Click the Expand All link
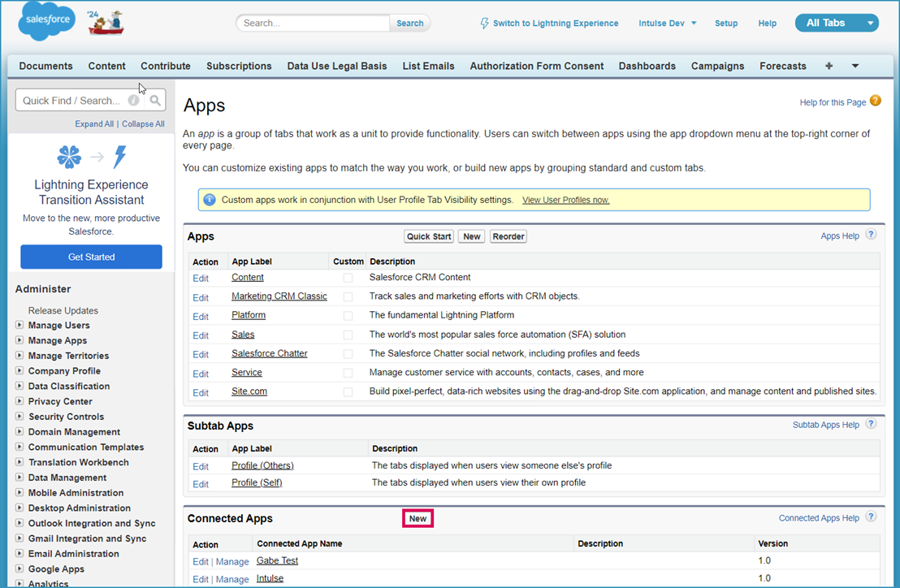This screenshot has width=900, height=588. [x=94, y=124]
